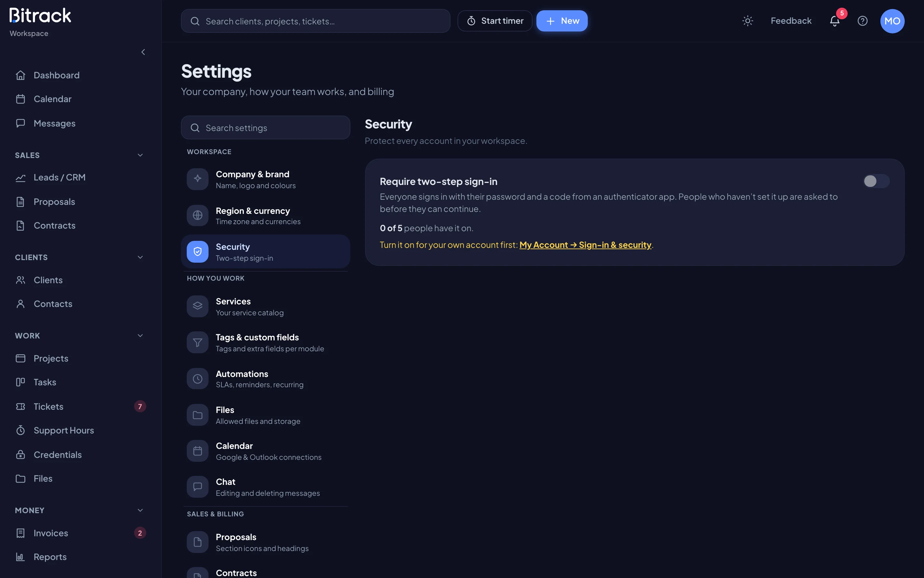Click the Bitrack logo
The height and width of the screenshot is (578, 924).
coord(40,16)
